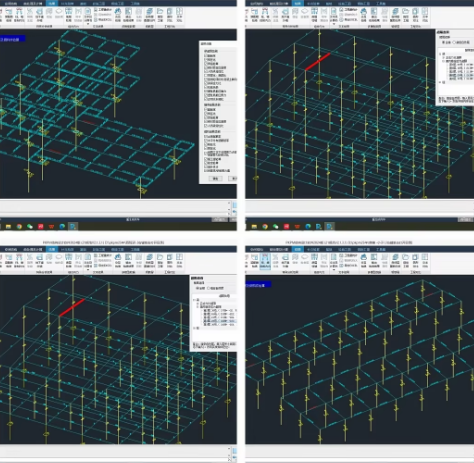The height and width of the screenshot is (463, 474).
Task: Select the highlighted ribbon tab in bottom-left window
Action: pyautogui.click(x=52, y=249)
